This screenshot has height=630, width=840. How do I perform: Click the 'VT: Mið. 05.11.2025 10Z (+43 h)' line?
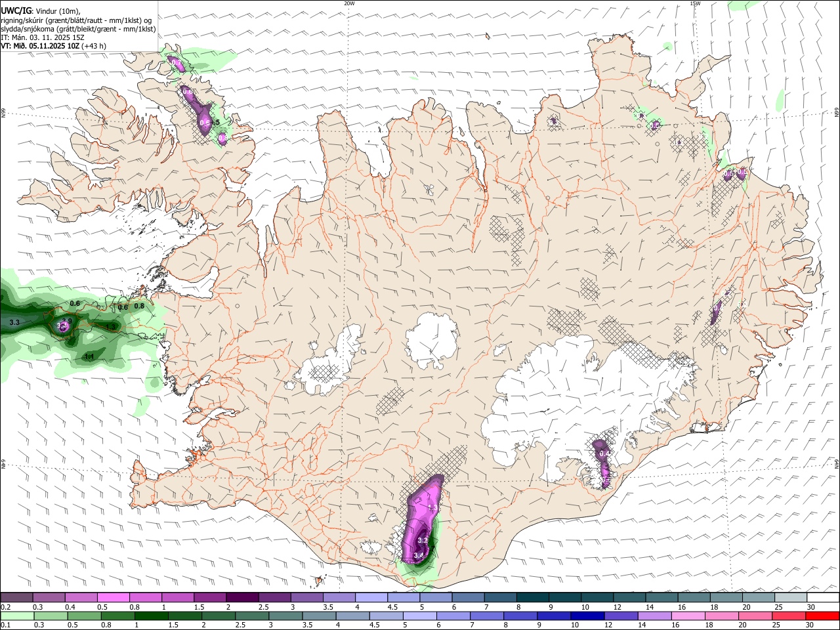pyautogui.click(x=54, y=46)
